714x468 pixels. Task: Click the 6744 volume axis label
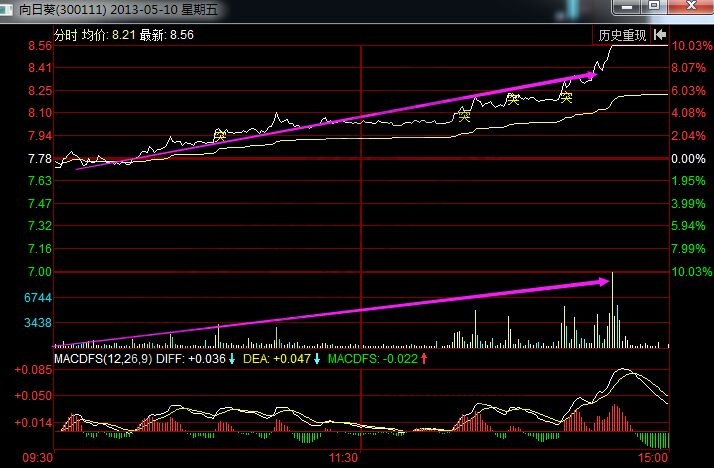(x=38, y=298)
